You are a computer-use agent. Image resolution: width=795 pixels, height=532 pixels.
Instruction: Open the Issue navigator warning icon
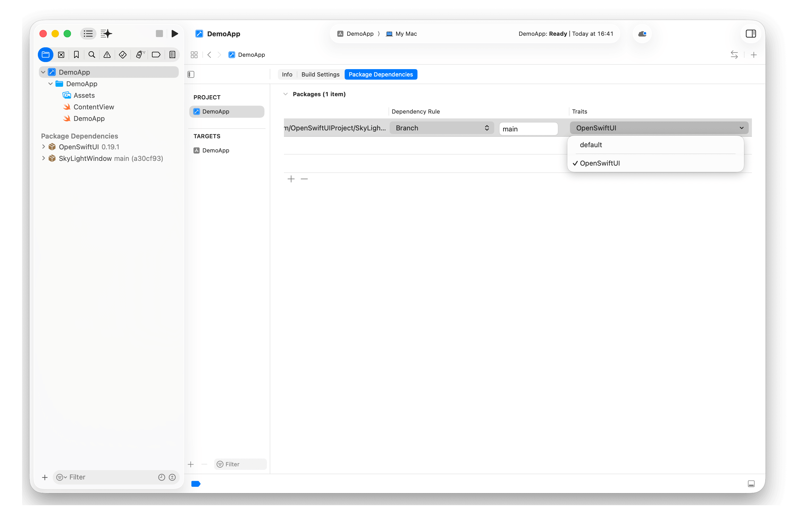click(x=107, y=55)
